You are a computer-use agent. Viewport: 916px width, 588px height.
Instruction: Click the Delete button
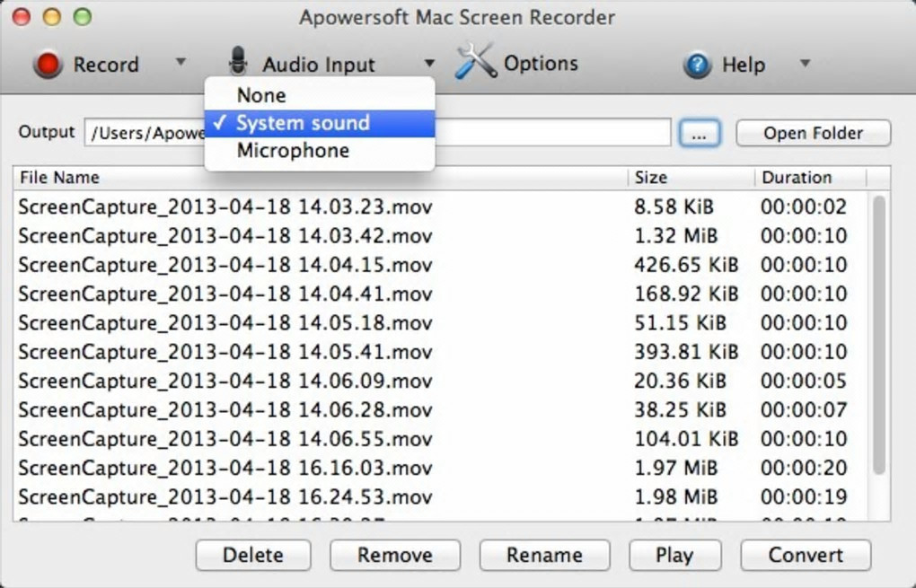pos(253,555)
